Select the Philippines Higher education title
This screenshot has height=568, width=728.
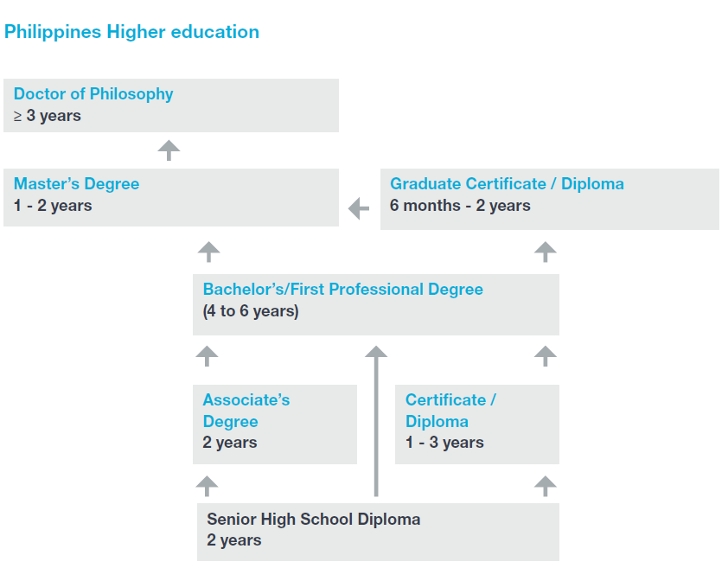coord(131,32)
